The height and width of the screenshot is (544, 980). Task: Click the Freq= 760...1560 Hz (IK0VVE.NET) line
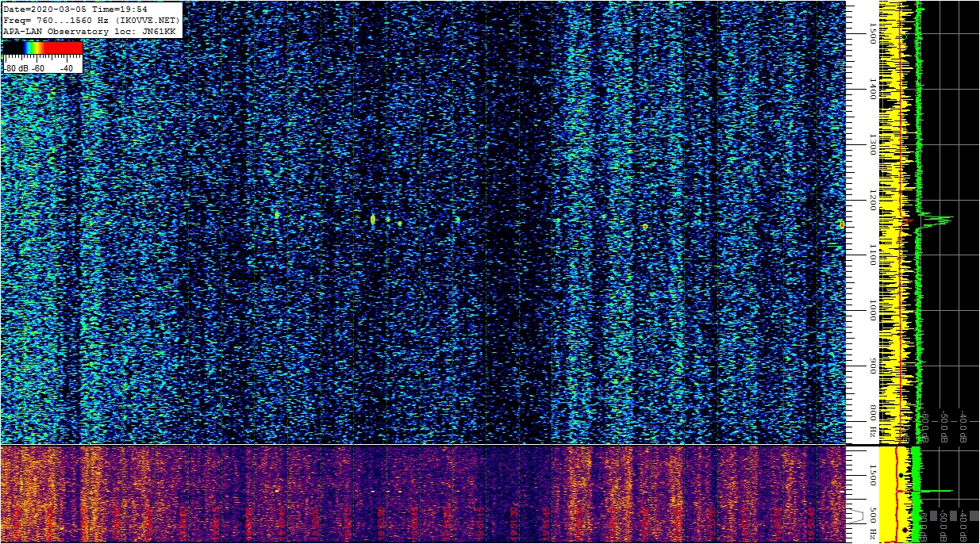coord(91,20)
